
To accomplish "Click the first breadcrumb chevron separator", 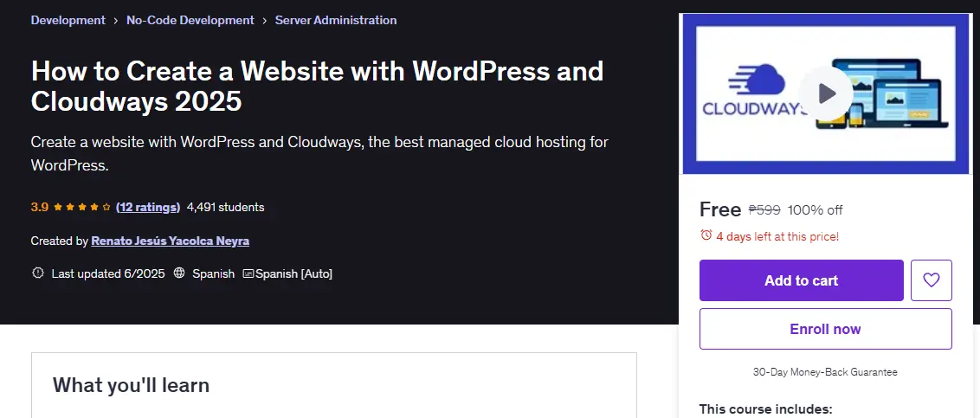I will [116, 21].
